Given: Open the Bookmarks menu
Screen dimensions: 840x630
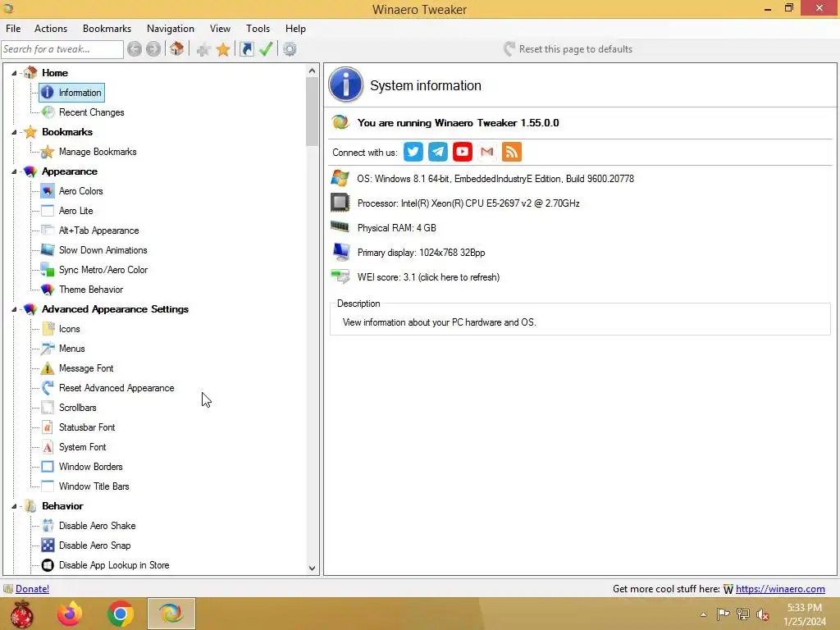Looking at the screenshot, I should click(107, 29).
